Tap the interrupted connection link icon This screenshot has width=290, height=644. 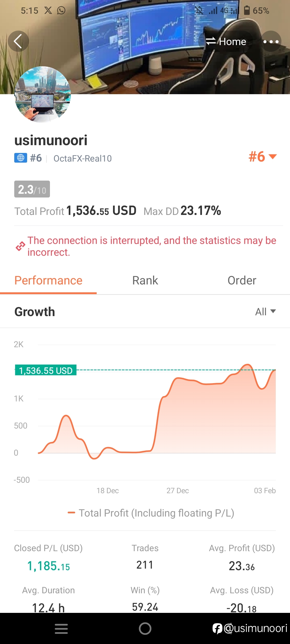(20, 246)
